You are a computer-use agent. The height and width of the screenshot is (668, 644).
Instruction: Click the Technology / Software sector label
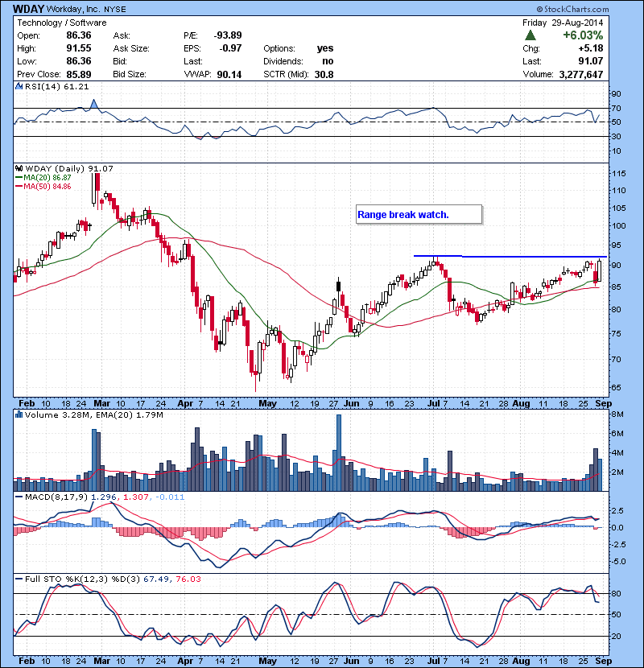tap(62, 23)
